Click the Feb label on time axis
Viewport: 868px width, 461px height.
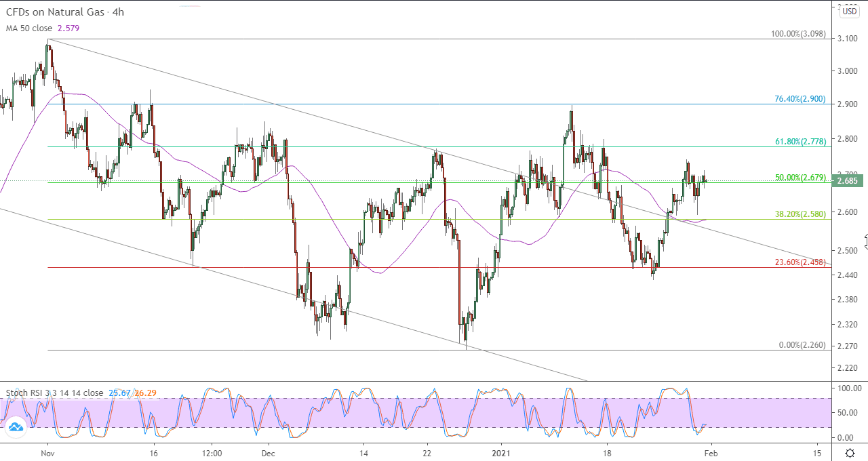[x=710, y=453]
